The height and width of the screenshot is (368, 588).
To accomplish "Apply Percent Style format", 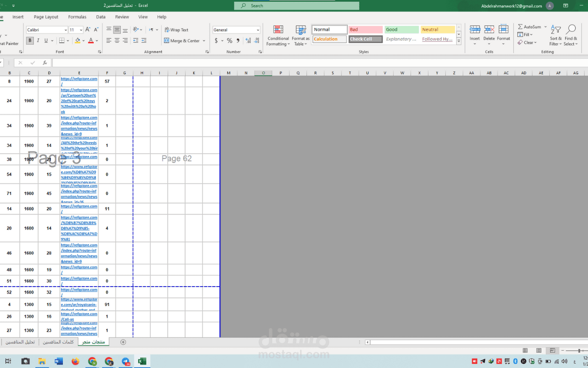I will (x=230, y=40).
